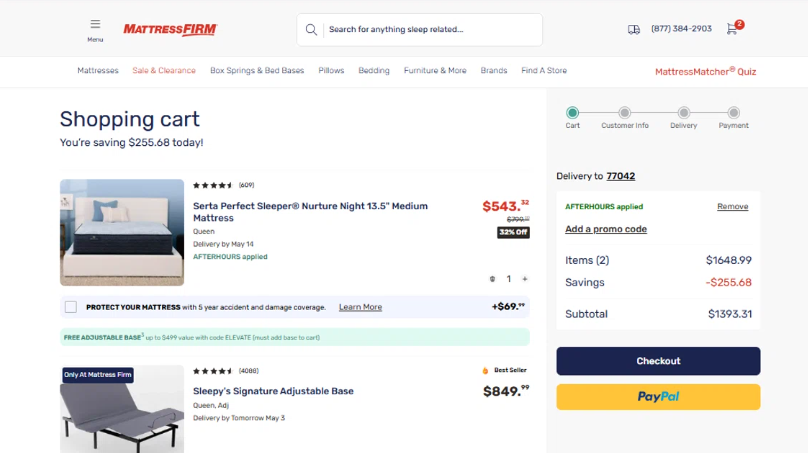Click the delivery truck icon
Viewport: 808px width, 453px height.
coord(634,29)
